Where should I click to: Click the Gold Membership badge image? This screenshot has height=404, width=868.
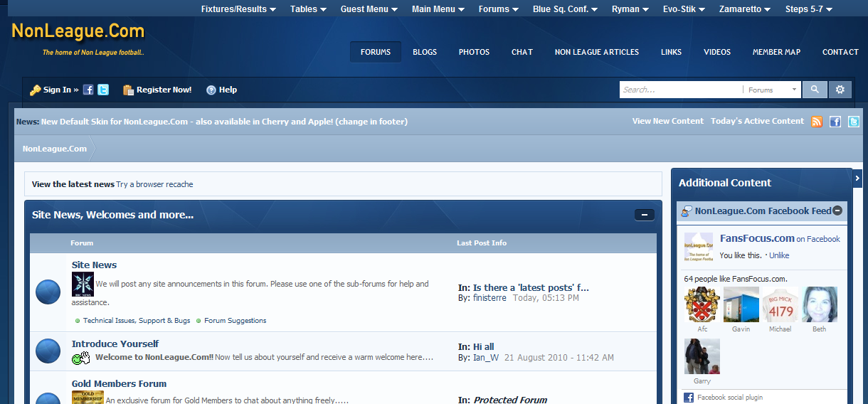click(x=88, y=398)
